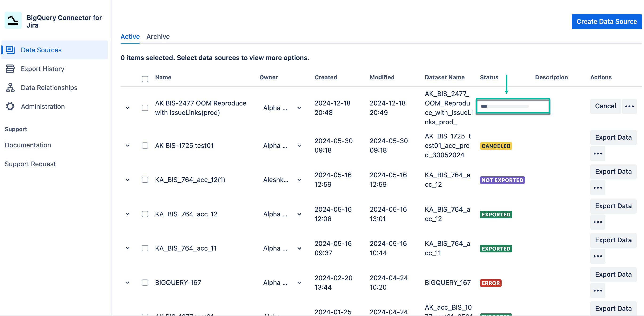Open Export History from the sidebar icon
This screenshot has width=644, height=316.
[10, 69]
